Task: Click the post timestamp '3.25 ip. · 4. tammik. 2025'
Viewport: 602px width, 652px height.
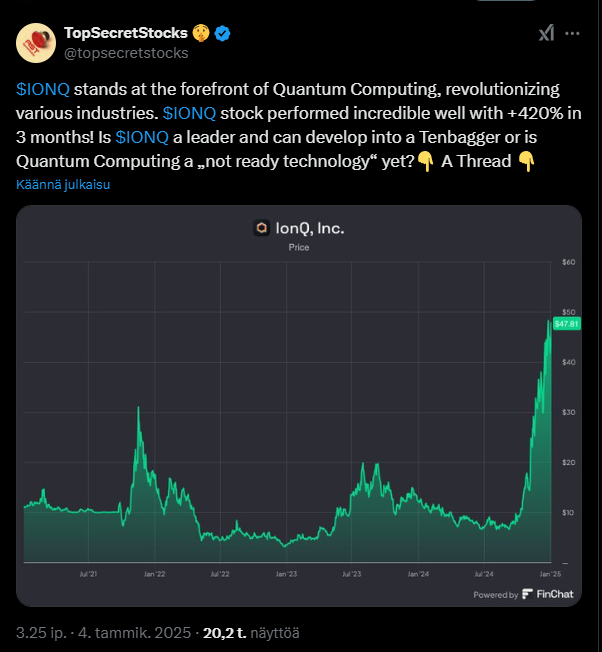Action: (x=103, y=633)
